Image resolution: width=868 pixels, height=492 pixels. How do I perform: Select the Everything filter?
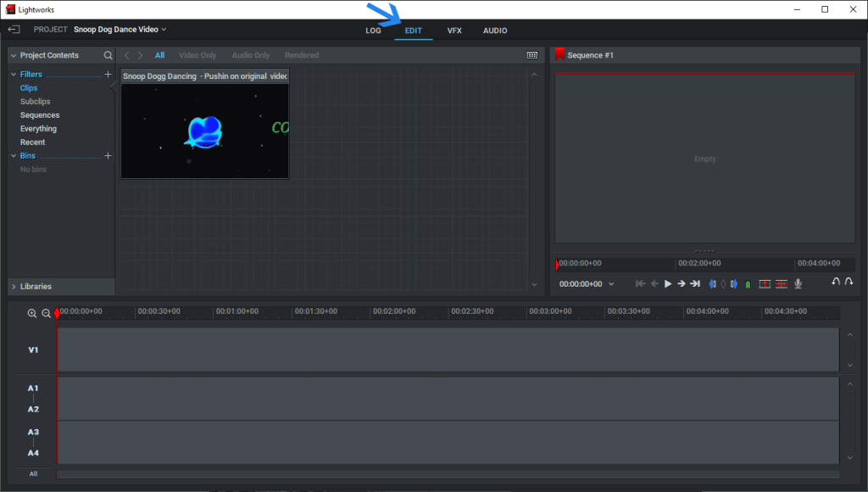(x=38, y=129)
